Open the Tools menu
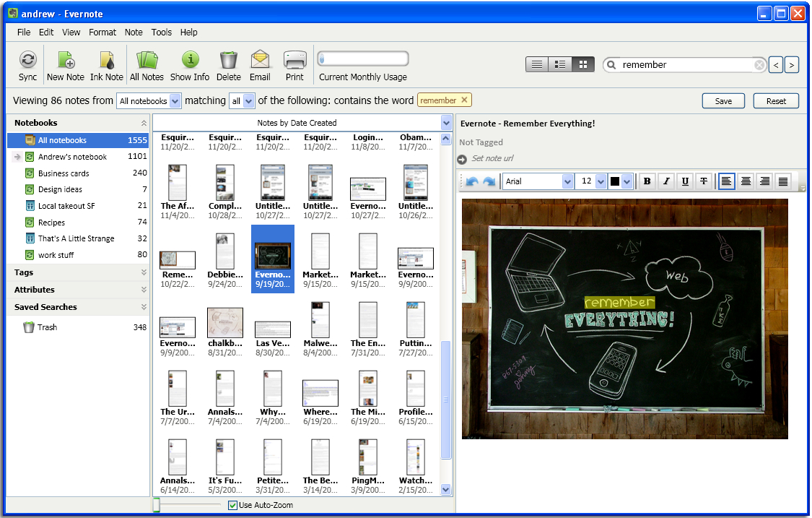Viewport: 812px width, 518px height. (162, 32)
